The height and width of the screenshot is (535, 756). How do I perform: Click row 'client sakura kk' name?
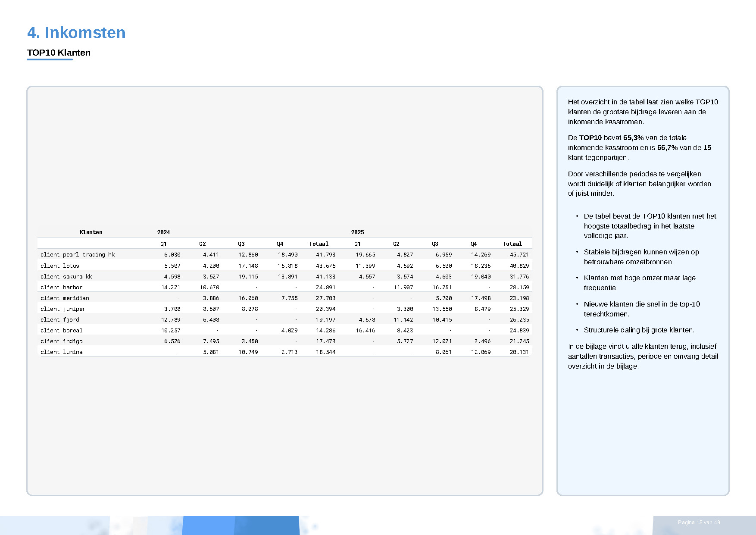pos(66,276)
